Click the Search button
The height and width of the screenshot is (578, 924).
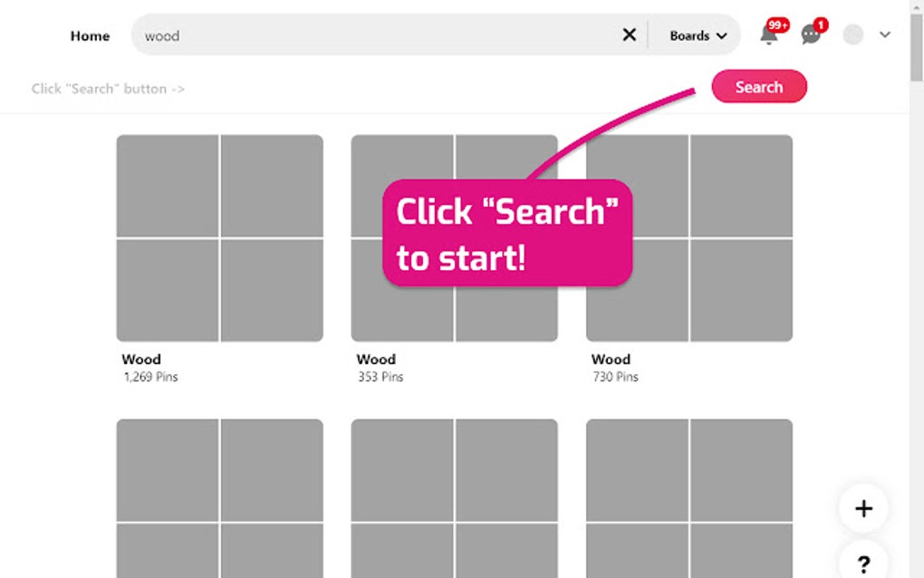click(759, 87)
